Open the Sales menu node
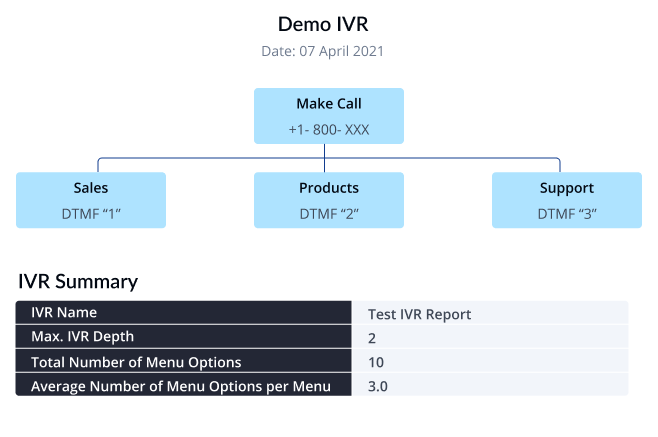 point(91,188)
